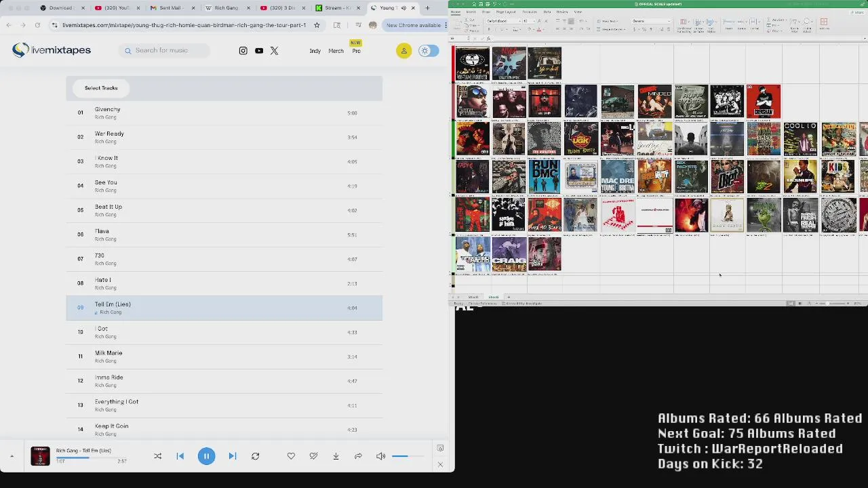The height and width of the screenshot is (488, 868).
Task: Toggle the light/dark theme switch
Action: point(428,51)
